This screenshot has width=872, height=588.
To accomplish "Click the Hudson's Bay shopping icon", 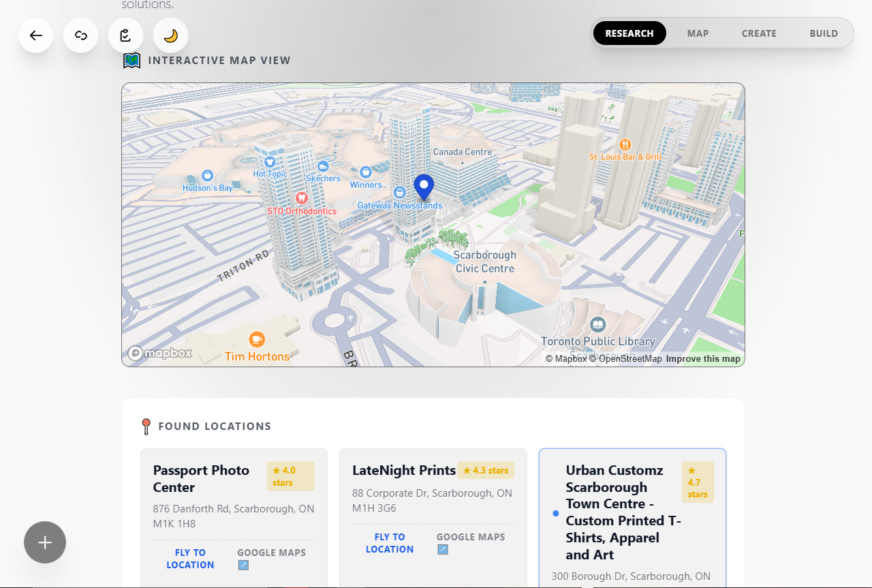I will pyautogui.click(x=208, y=176).
